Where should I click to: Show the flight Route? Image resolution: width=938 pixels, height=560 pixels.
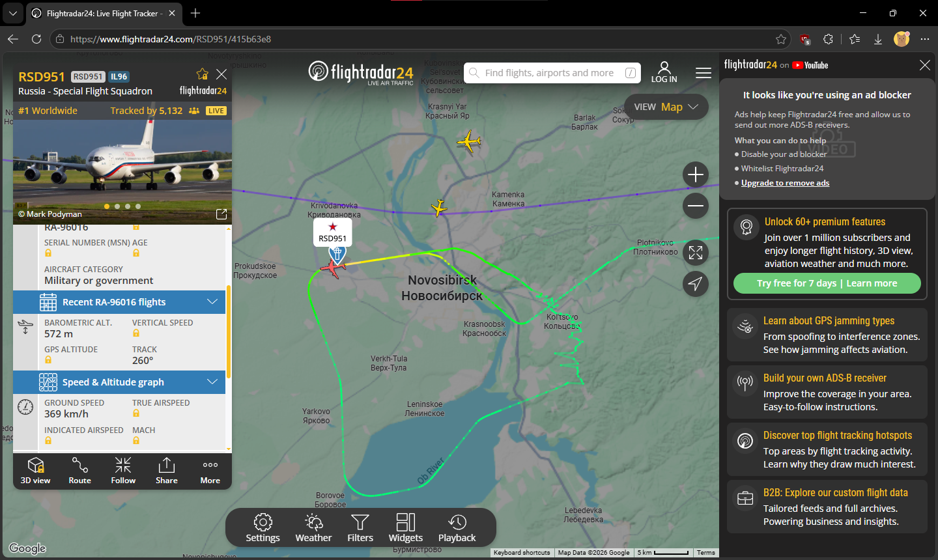79,471
